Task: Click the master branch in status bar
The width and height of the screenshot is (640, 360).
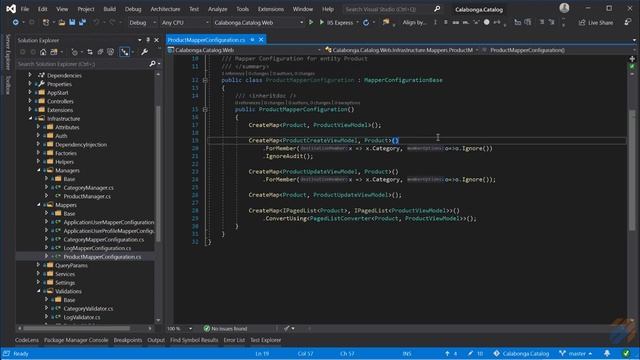Action: (576, 353)
